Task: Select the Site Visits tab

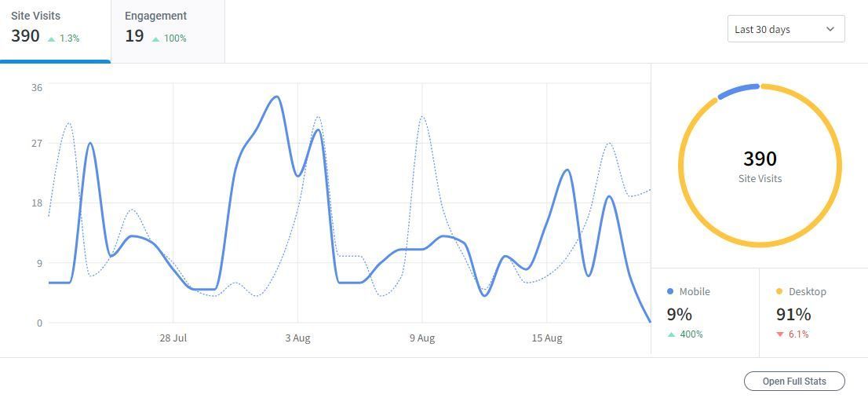Action: [x=56, y=31]
